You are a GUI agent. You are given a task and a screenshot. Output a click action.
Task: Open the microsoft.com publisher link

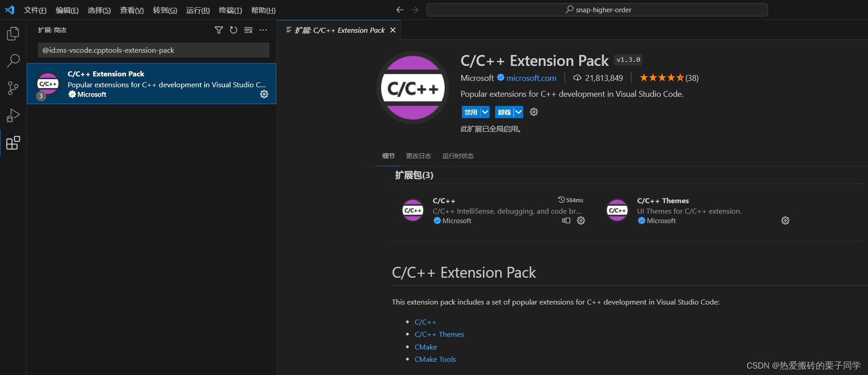pos(531,78)
